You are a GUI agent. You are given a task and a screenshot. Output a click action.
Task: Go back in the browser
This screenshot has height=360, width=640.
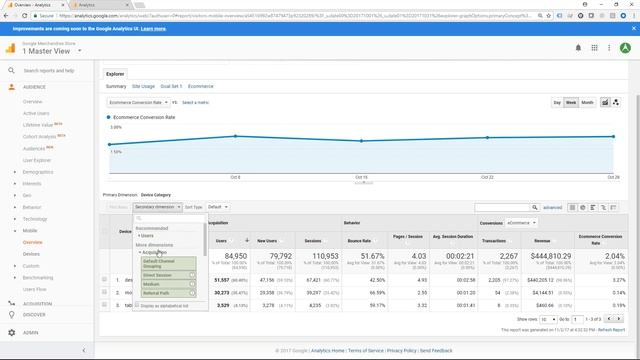click(x=6, y=16)
